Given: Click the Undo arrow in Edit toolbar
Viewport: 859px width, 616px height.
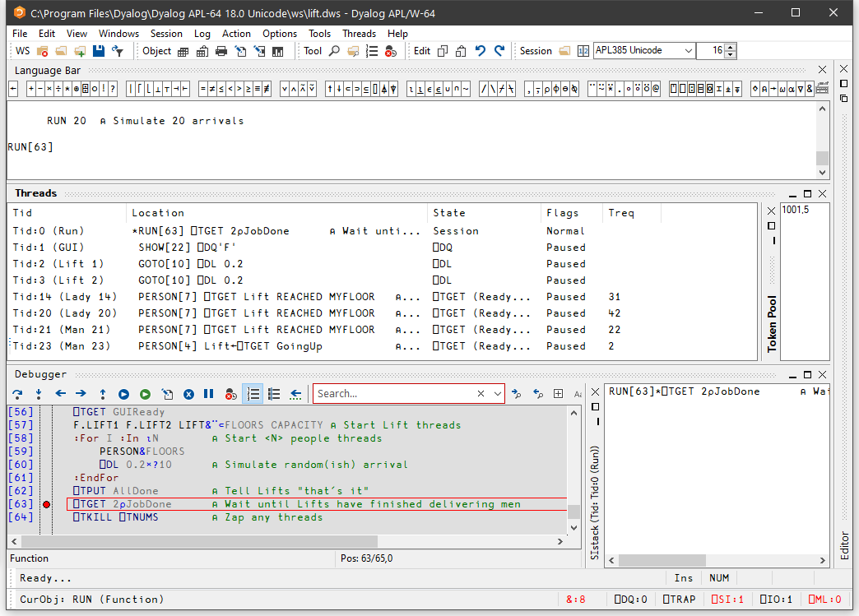Looking at the screenshot, I should [x=481, y=51].
